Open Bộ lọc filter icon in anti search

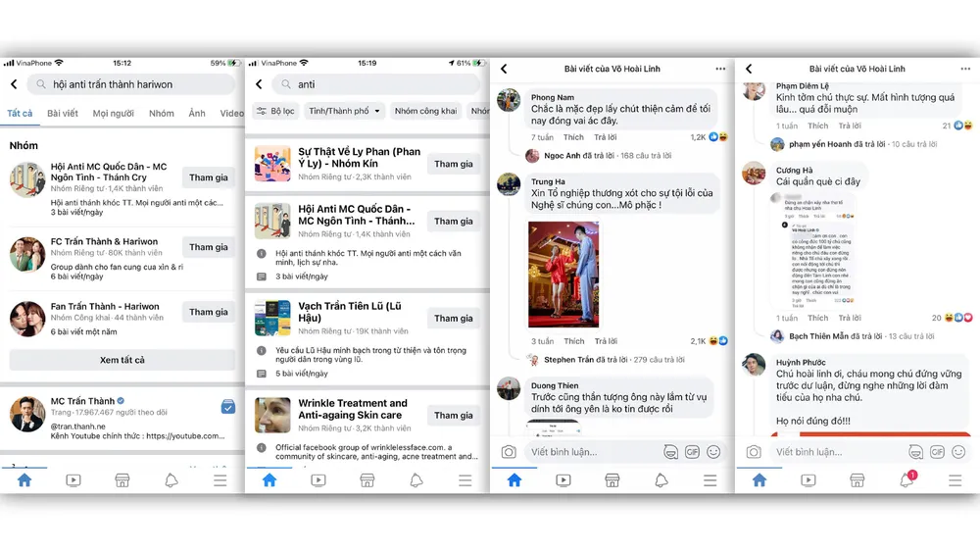pos(274,111)
